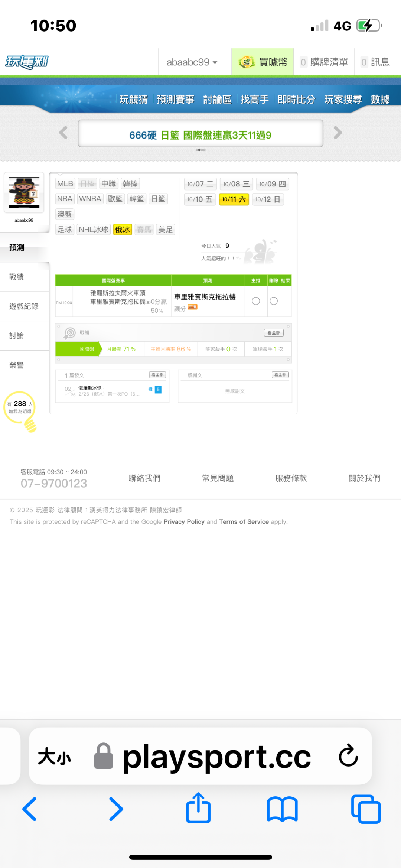Screen dimensions: 401x868
Task: Open 找高手 menu item
Action: tap(254, 100)
